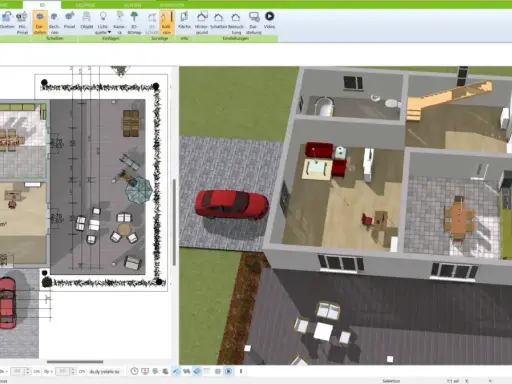Select the Pinsel brush tool

click(x=69, y=20)
